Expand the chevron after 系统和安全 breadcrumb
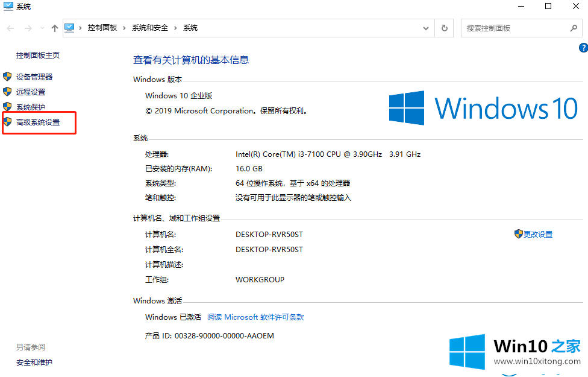 tap(175, 28)
